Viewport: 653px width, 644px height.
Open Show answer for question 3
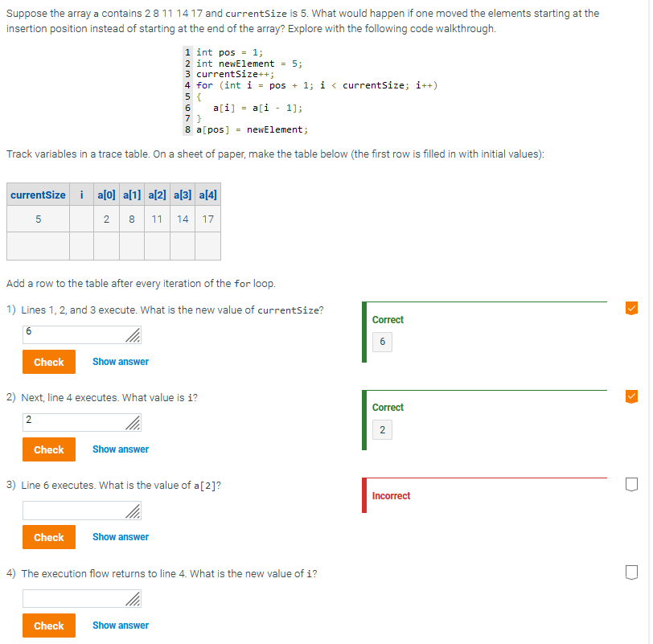pos(120,537)
